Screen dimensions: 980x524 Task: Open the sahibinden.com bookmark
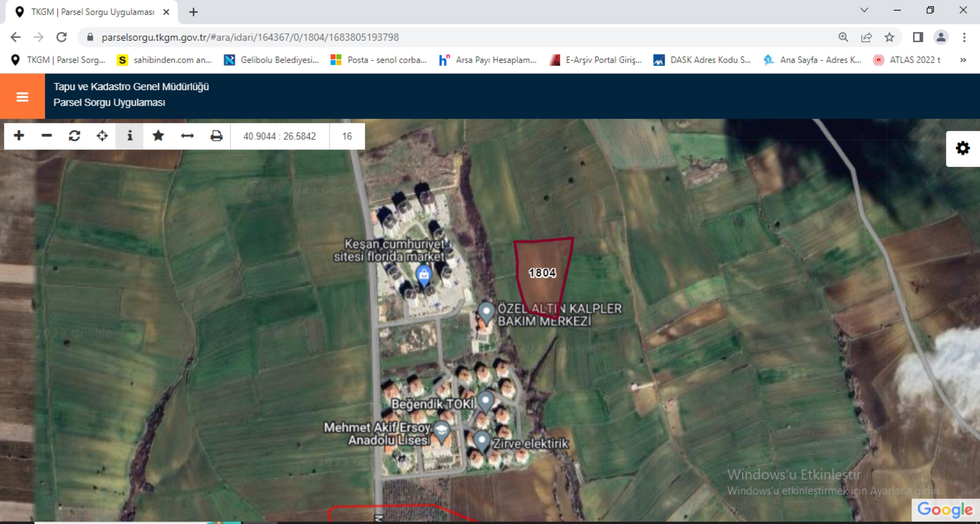(164, 60)
